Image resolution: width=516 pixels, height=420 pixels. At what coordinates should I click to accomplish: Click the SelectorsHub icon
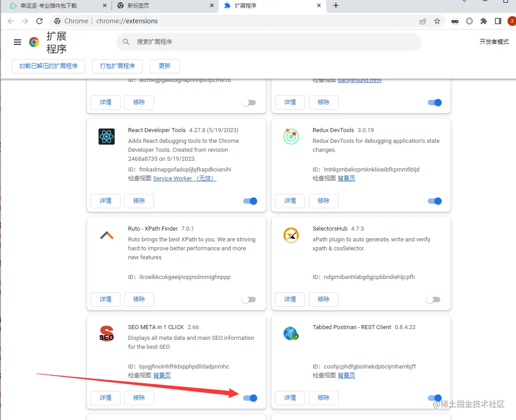pyautogui.click(x=291, y=235)
